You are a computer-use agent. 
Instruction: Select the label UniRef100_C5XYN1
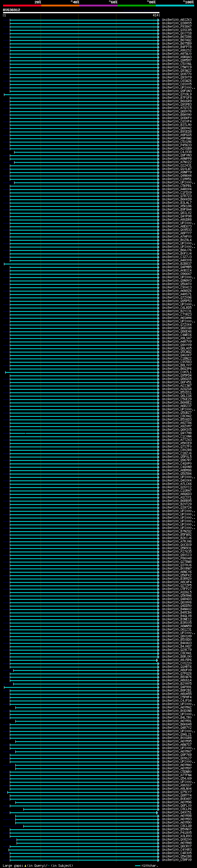(x=177, y=64)
